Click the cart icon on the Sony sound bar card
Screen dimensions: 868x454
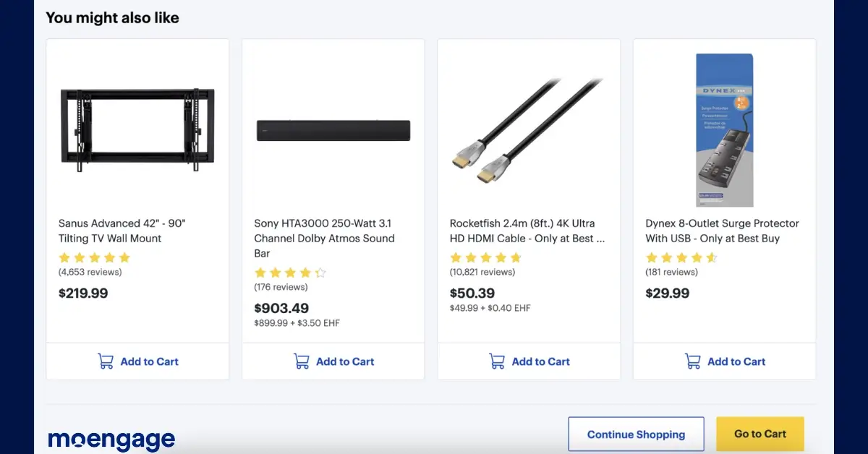[x=300, y=361]
